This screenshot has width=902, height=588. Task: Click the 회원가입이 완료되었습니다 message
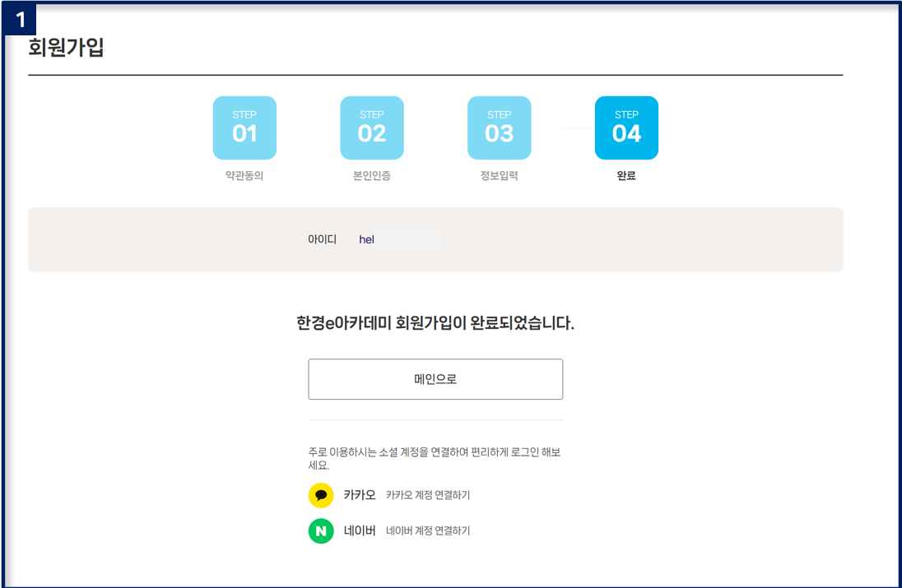(x=435, y=323)
